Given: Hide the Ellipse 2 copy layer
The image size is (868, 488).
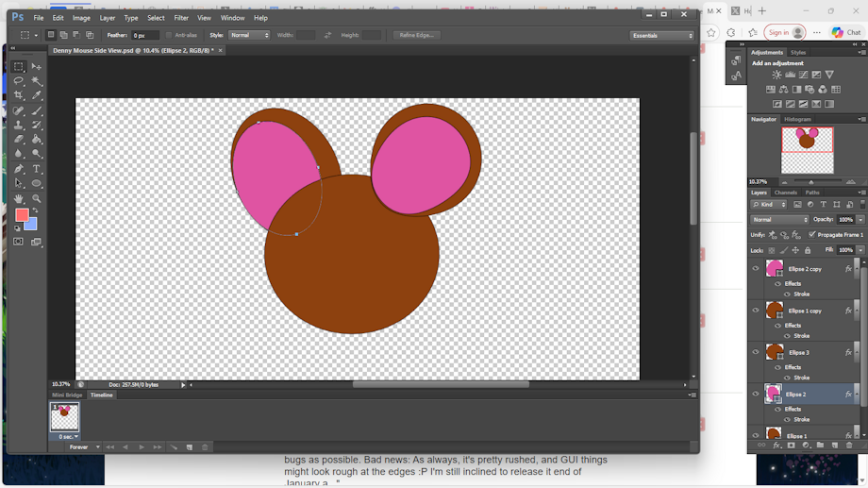Looking at the screenshot, I should pos(755,269).
